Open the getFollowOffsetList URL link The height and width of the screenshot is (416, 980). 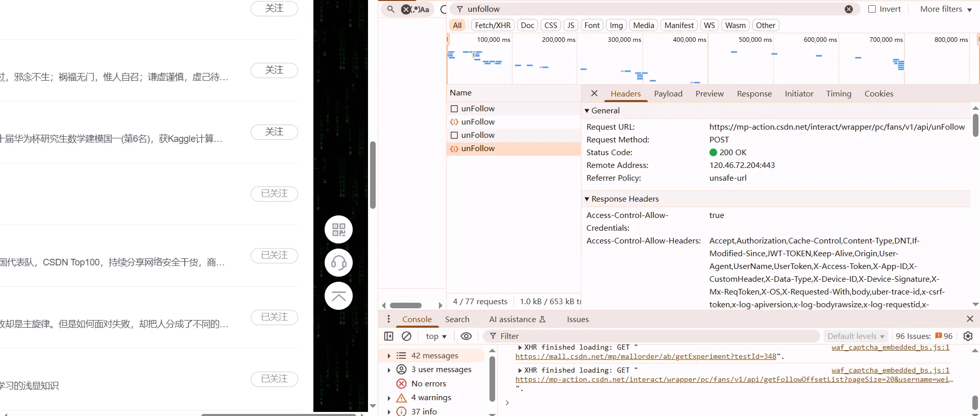[x=734, y=380]
